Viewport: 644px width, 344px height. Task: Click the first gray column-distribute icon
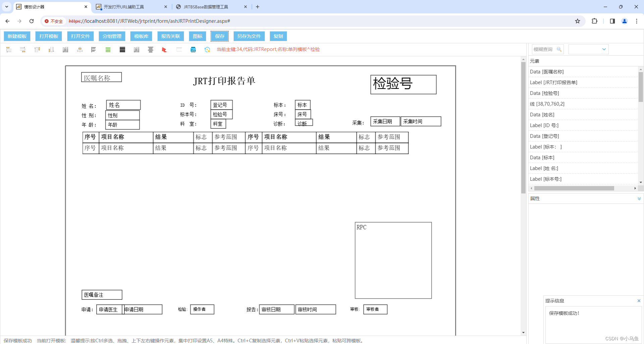tap(65, 50)
